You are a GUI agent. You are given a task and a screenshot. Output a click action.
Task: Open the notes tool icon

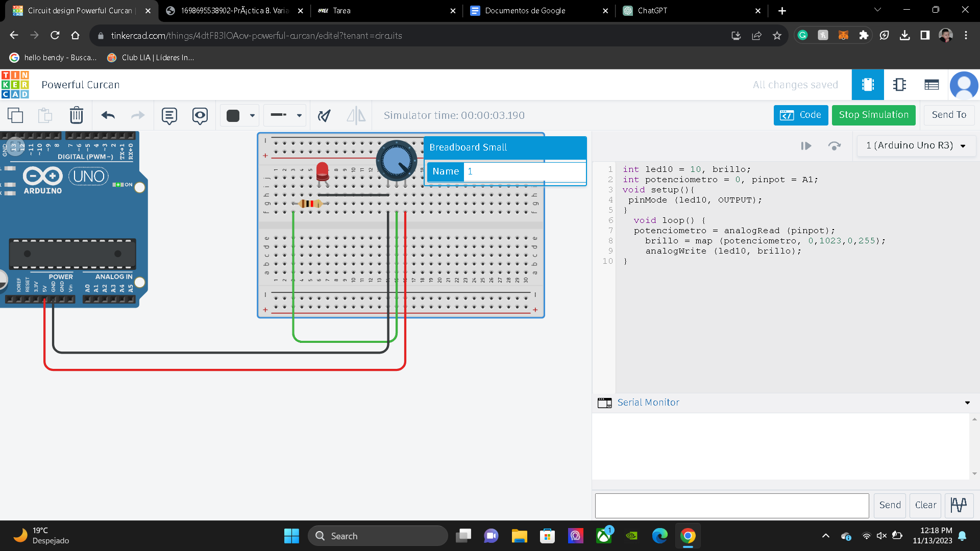click(x=169, y=115)
